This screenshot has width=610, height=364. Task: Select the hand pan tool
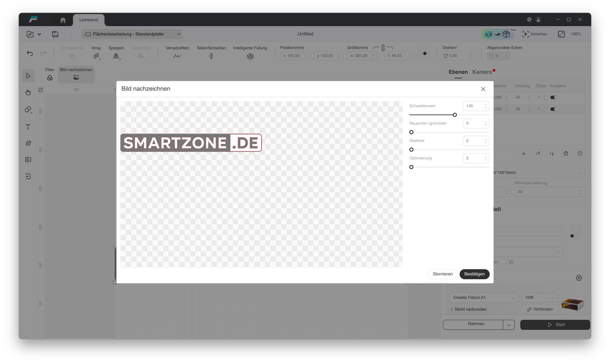tap(28, 92)
